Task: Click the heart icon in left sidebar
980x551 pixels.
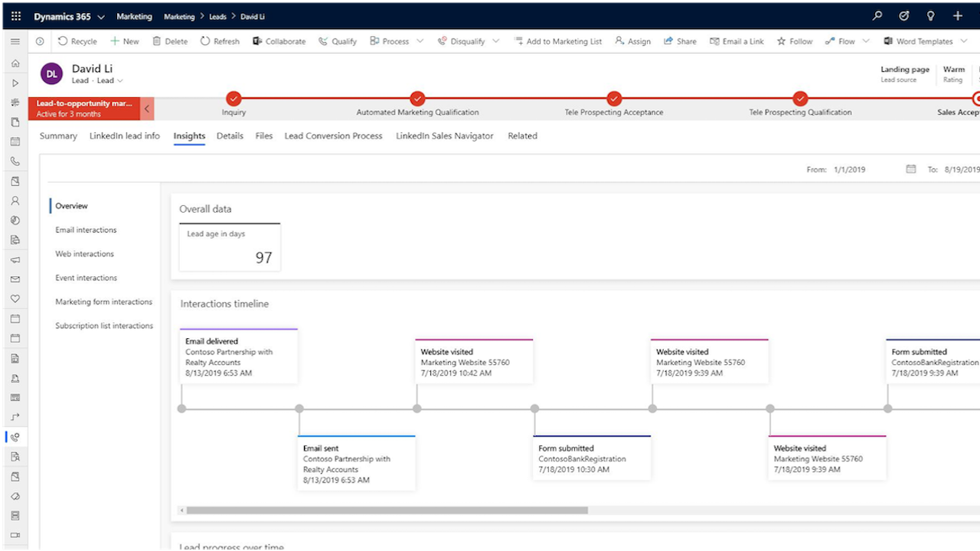Action: (15, 299)
